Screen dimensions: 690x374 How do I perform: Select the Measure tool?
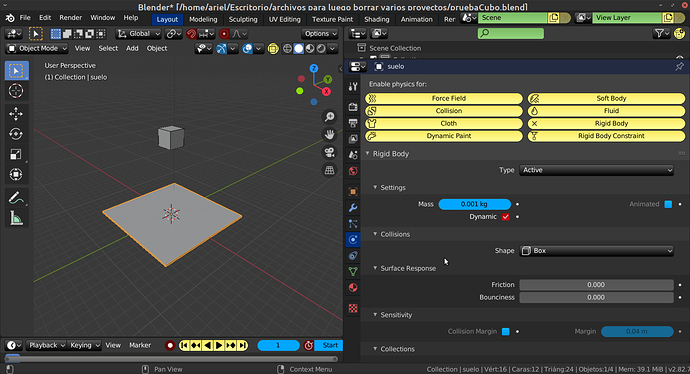[x=16, y=218]
